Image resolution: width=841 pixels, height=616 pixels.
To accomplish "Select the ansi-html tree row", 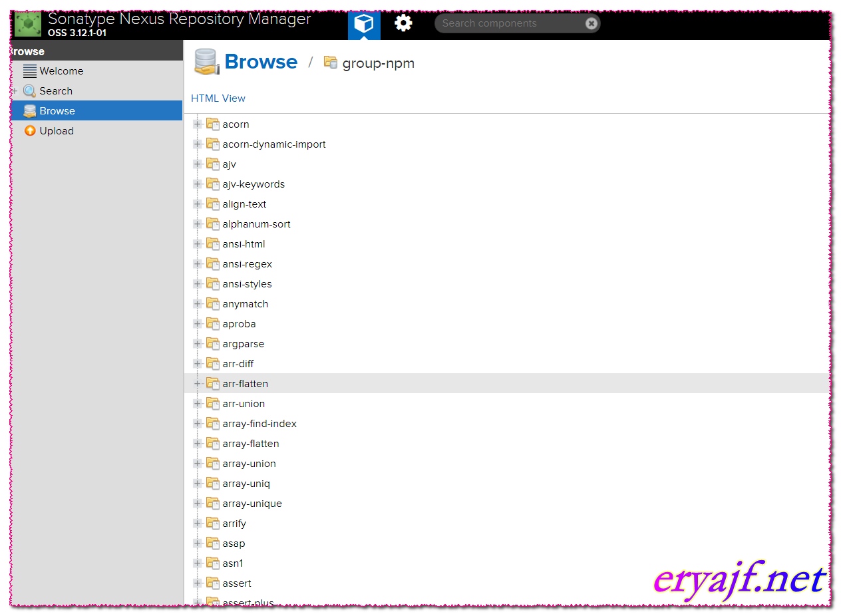I will [x=507, y=244].
